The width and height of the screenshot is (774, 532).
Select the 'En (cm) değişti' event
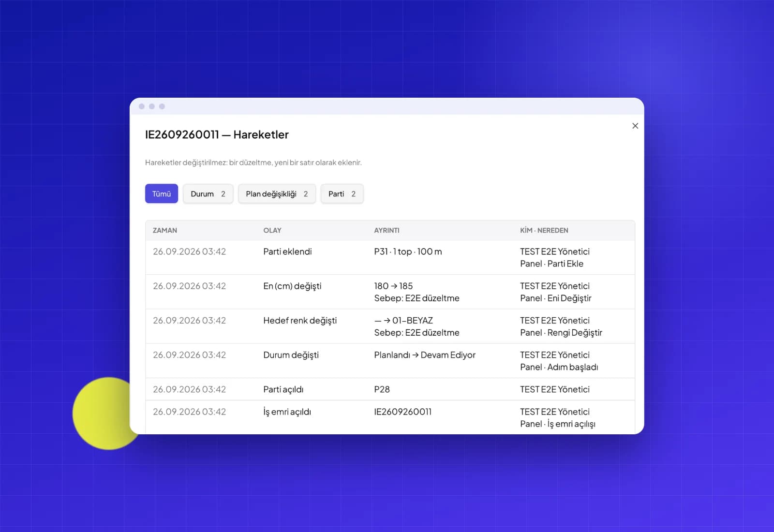tap(292, 286)
